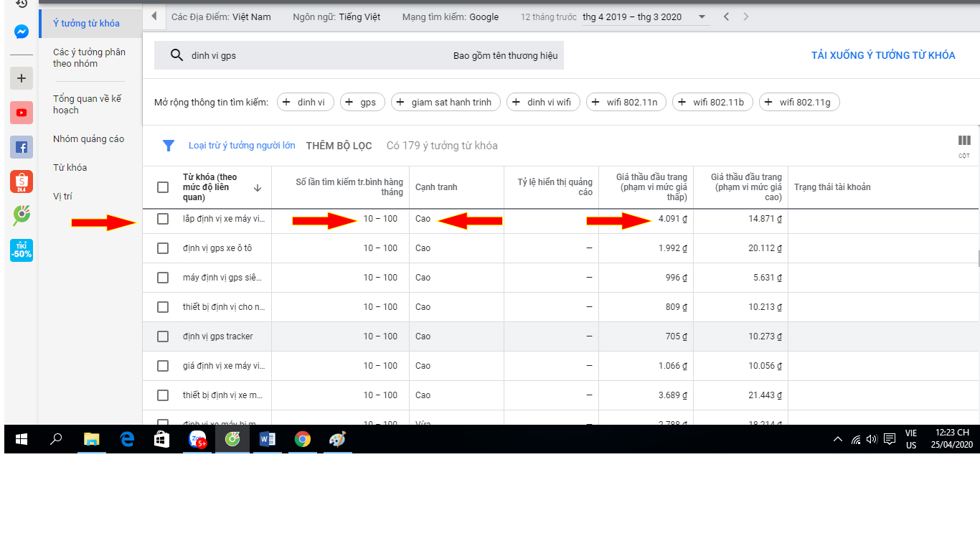The image size is (980, 551).
Task: Open the Nhóm quảng cáo menu item
Action: [88, 139]
